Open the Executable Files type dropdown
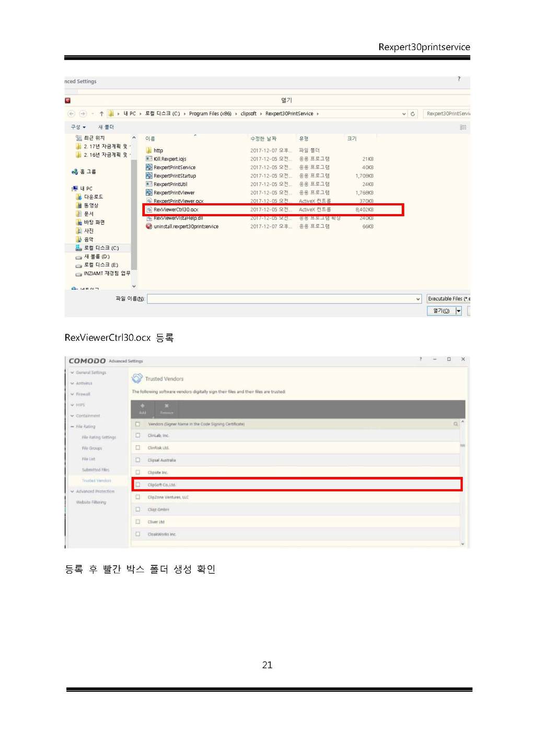The height and width of the screenshot is (756, 535). tap(448, 299)
